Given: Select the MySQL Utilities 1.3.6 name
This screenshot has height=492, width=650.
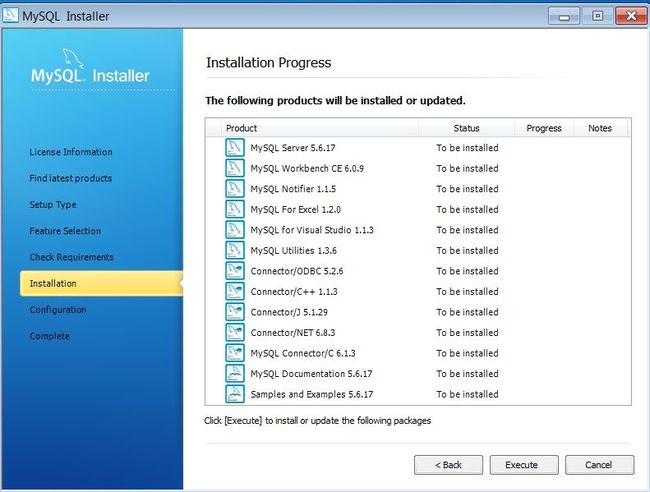Looking at the screenshot, I should coord(293,251).
